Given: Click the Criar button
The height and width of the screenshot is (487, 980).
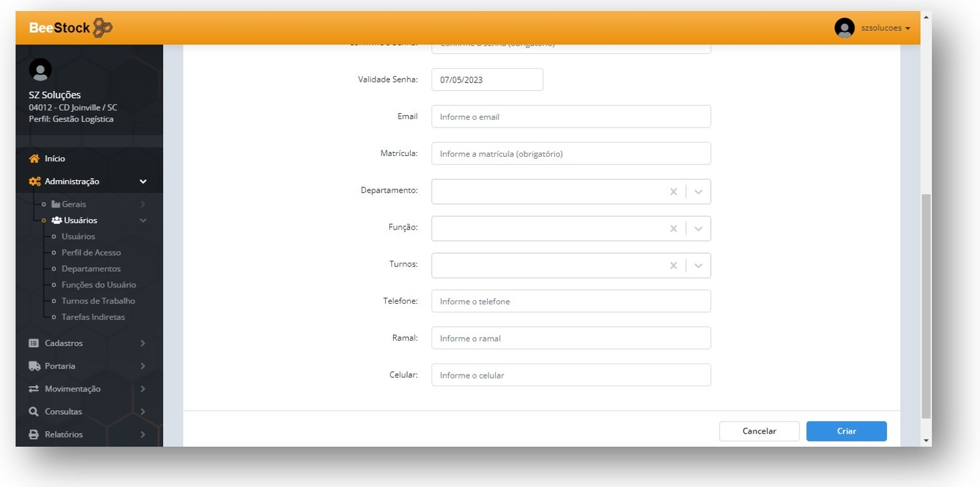Looking at the screenshot, I should [846, 431].
